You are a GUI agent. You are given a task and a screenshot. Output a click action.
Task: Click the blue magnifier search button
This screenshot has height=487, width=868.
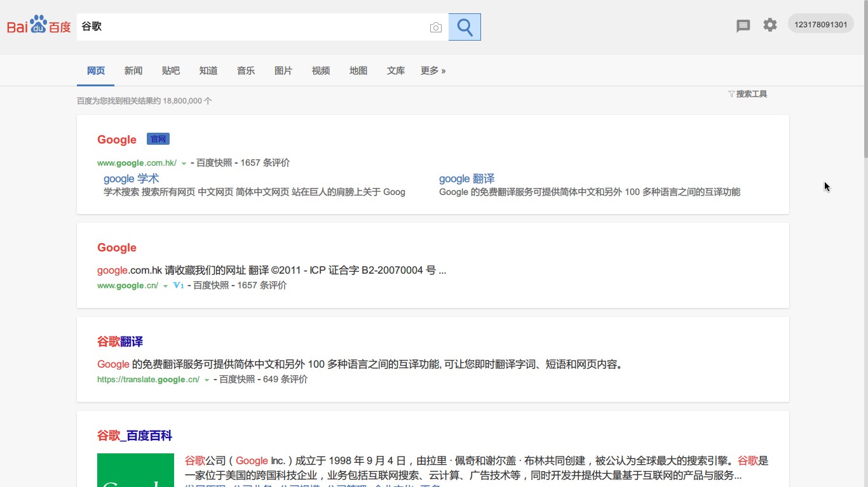[x=465, y=27]
